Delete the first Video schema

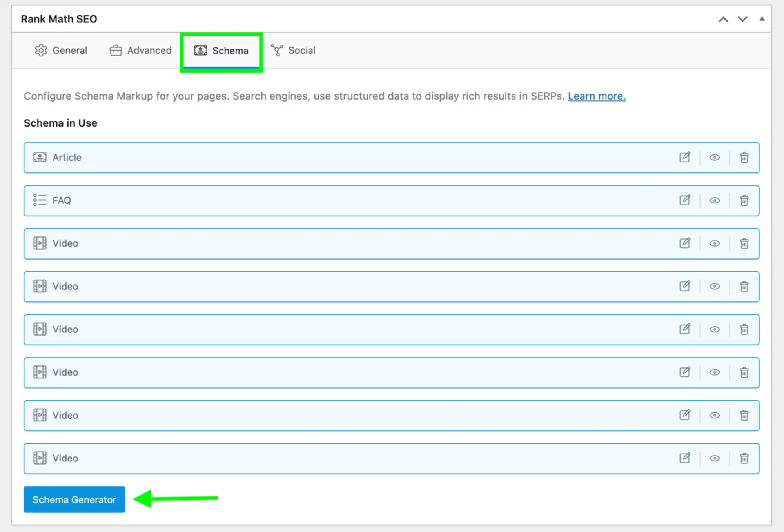click(744, 243)
